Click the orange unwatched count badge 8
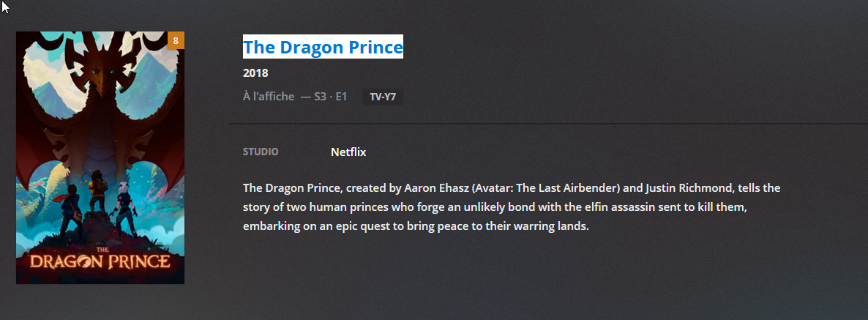This screenshot has height=320, width=868. click(176, 40)
